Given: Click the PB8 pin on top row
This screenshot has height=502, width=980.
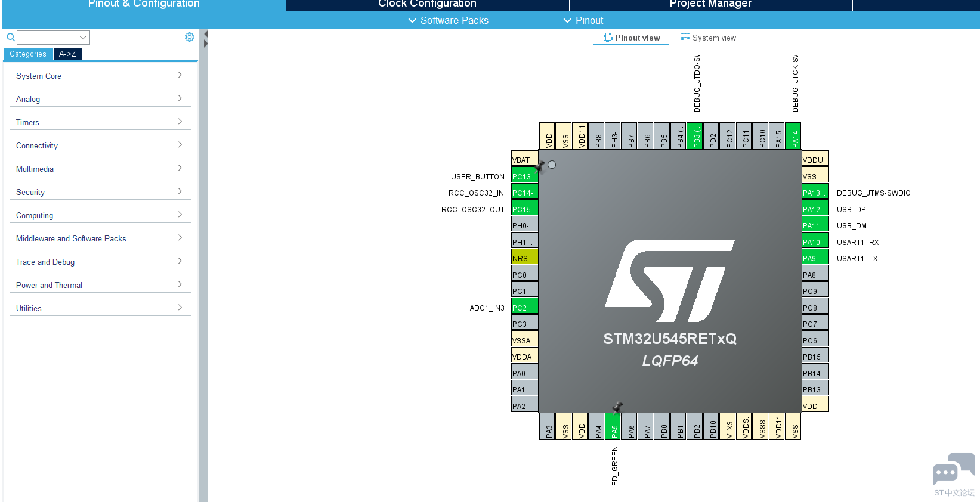Looking at the screenshot, I should point(596,136).
